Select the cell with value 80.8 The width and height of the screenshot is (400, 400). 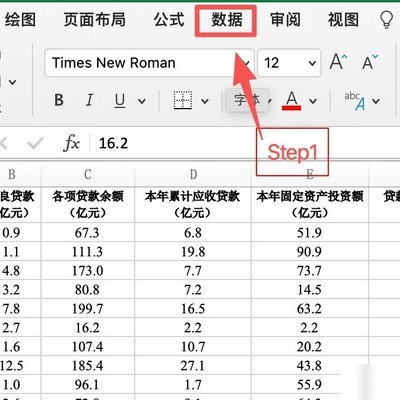point(87,289)
